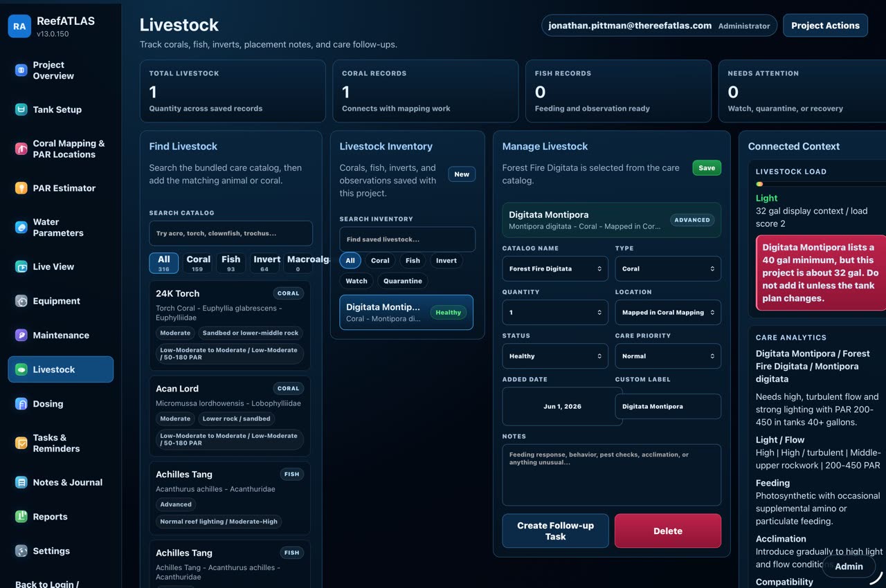The image size is (886, 588).
Task: Click the Coral Mapping & PAR Locations icon
Action: point(21,149)
